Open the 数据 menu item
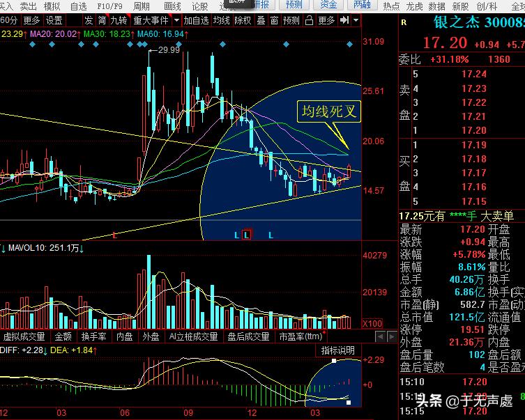The width and height of the screenshot is (525, 420). pyautogui.click(x=437, y=6)
